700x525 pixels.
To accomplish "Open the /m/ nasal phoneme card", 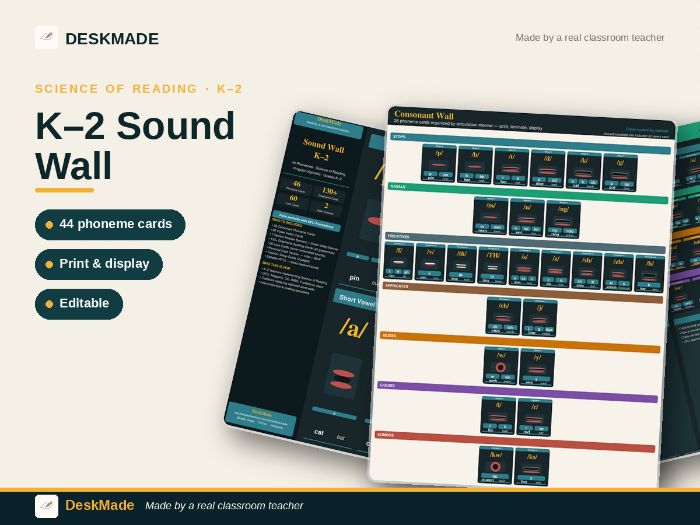I will pos(490,216).
